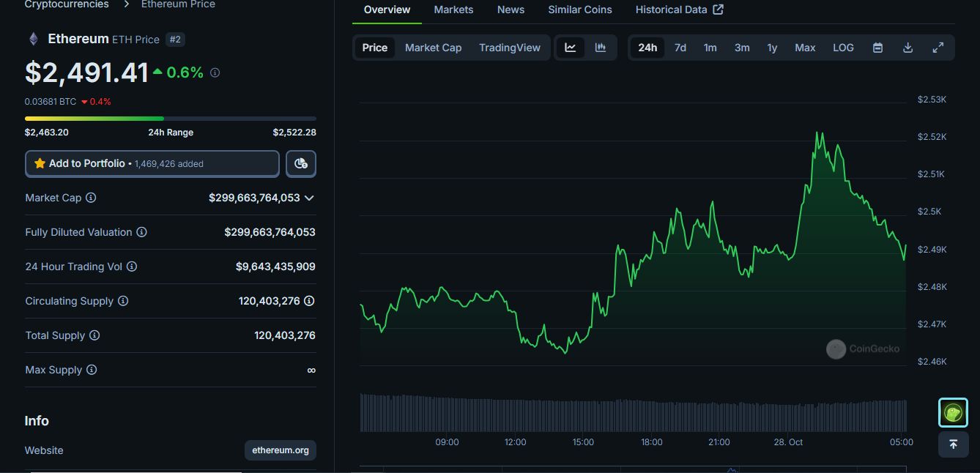The width and height of the screenshot is (980, 473).
Task: Click the Add to Portfolio button
Action: tap(152, 163)
